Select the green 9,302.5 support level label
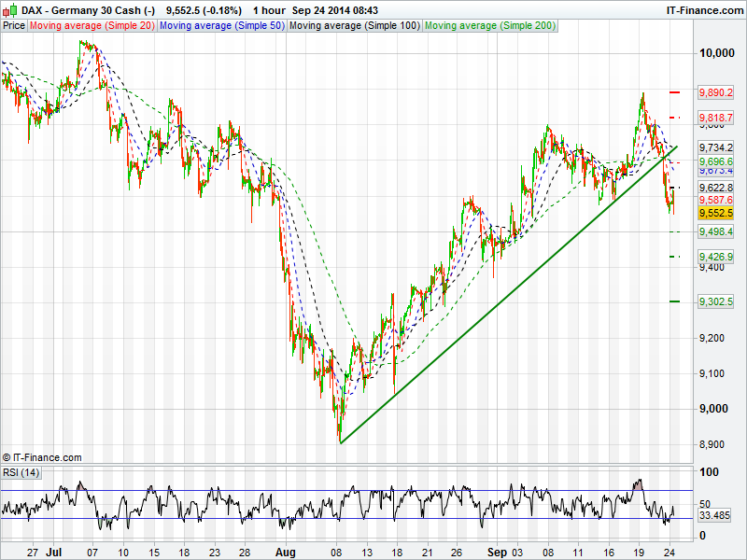Viewport: 747px width, 560px height. click(715, 301)
